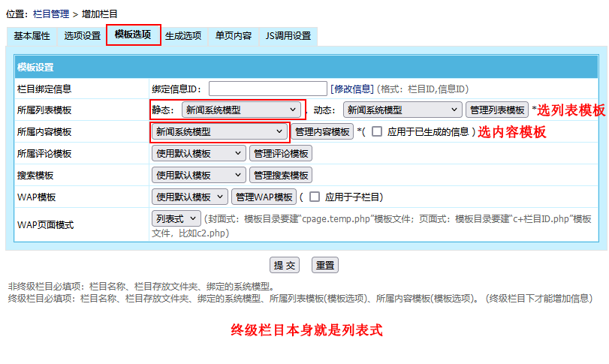Open the WAP页面模式 列表式 dropdown
Viewport: 609px width, 364px height.
176,219
